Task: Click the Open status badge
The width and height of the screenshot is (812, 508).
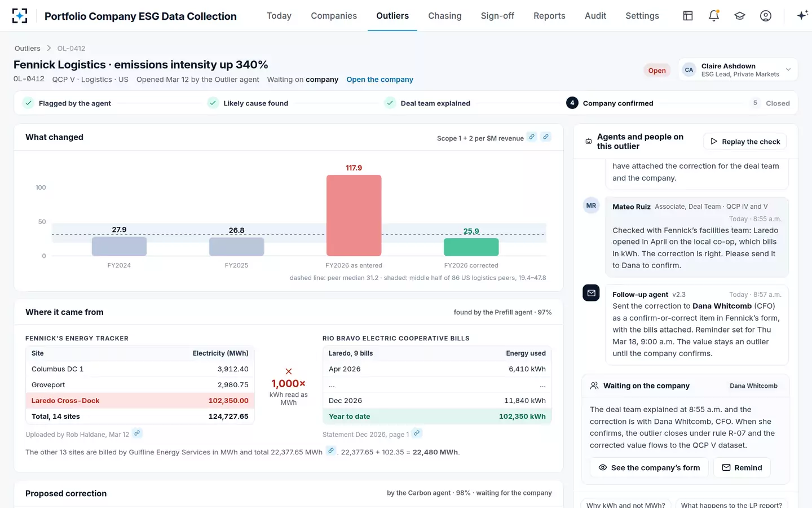Action: click(x=657, y=71)
